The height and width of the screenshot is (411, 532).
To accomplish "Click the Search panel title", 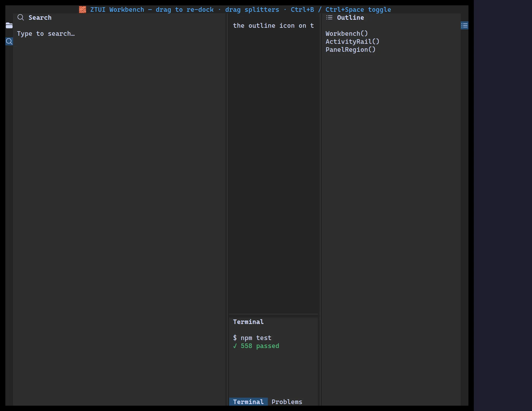I will click(x=40, y=18).
